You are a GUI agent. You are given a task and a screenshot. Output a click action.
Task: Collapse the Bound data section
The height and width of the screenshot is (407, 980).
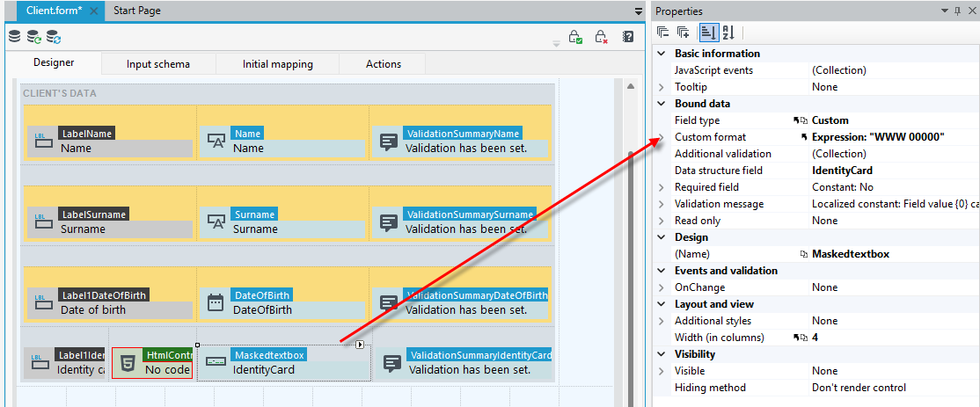click(662, 104)
